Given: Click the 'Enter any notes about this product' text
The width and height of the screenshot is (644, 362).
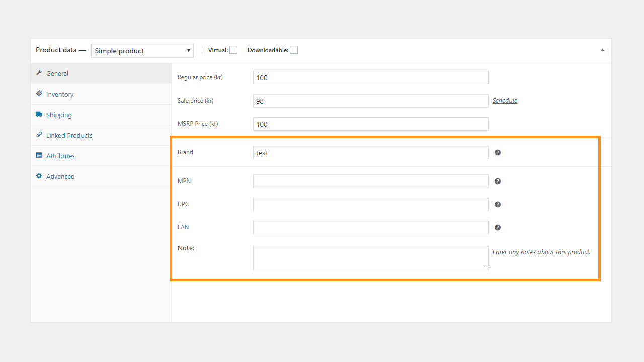Looking at the screenshot, I should (541, 252).
